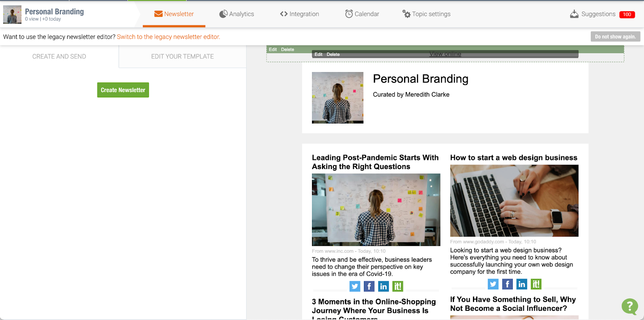Click the Leading Post-Pandemic article image
Image resolution: width=644 pixels, height=320 pixels.
[x=376, y=210]
